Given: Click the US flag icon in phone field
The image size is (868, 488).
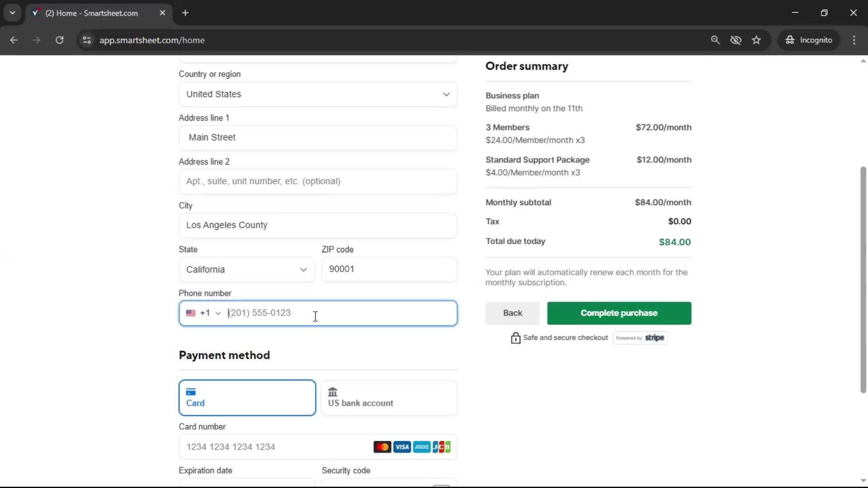Looking at the screenshot, I should pos(190,313).
